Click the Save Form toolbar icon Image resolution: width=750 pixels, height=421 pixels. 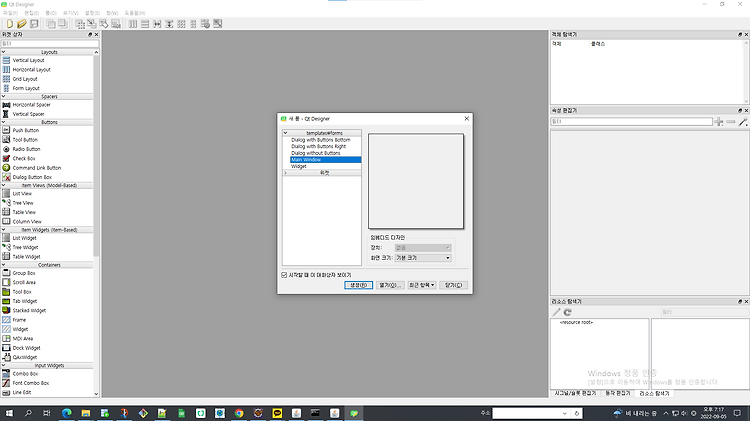(x=34, y=23)
